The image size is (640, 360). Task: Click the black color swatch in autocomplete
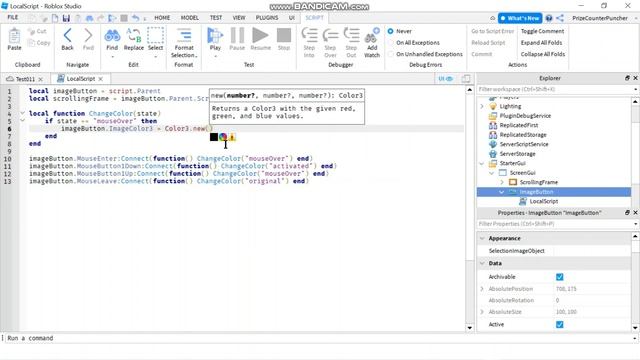(x=214, y=137)
